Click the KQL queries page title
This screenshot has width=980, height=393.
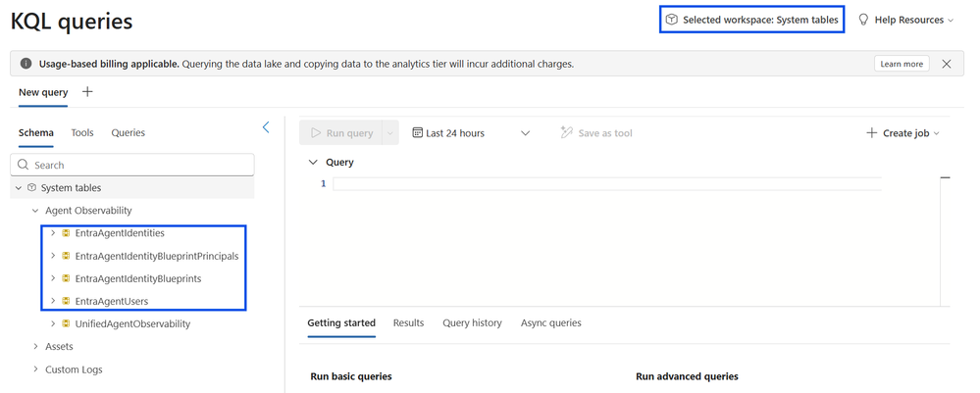72,22
